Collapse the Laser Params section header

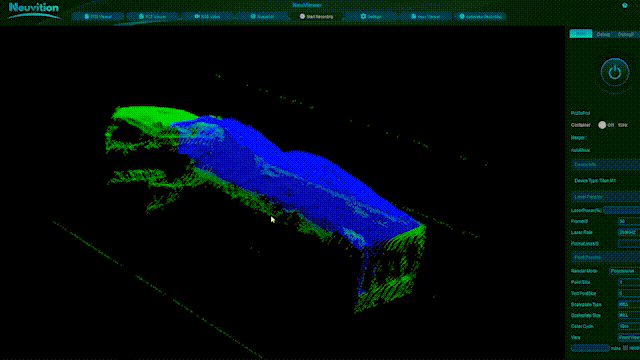[605, 197]
